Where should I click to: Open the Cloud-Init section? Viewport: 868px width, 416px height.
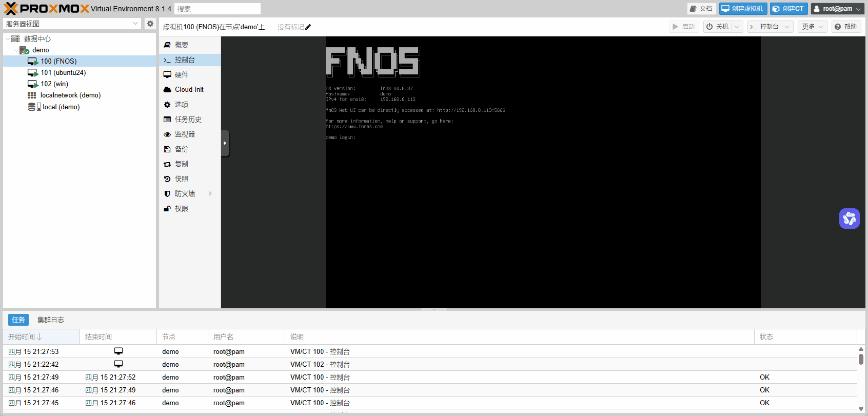pyautogui.click(x=190, y=90)
